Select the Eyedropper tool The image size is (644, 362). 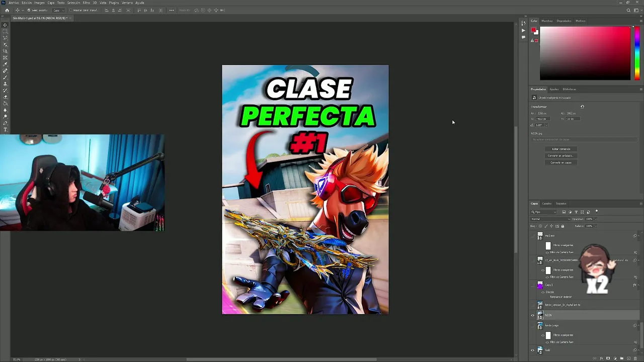coord(5,64)
